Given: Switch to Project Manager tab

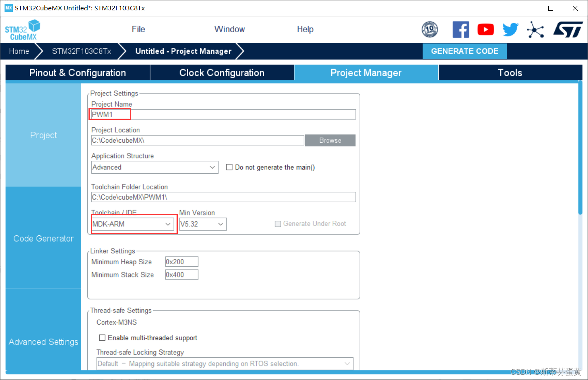Looking at the screenshot, I should (x=366, y=73).
